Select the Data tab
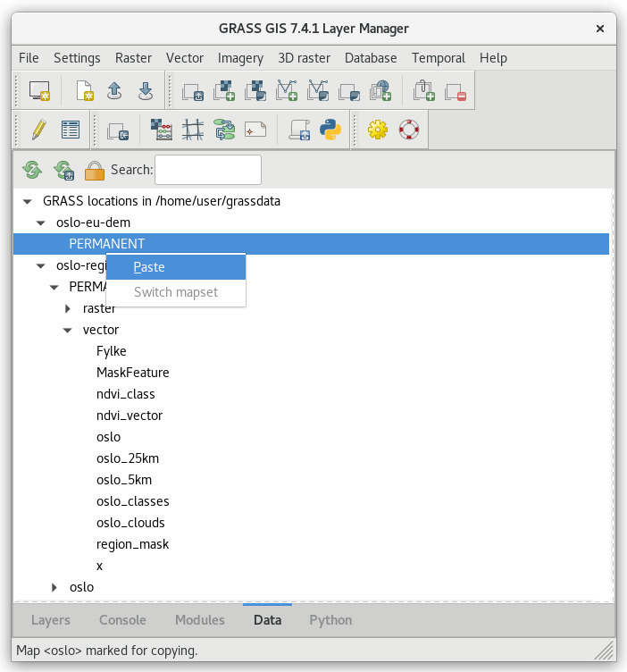The width and height of the screenshot is (627, 672). click(267, 620)
